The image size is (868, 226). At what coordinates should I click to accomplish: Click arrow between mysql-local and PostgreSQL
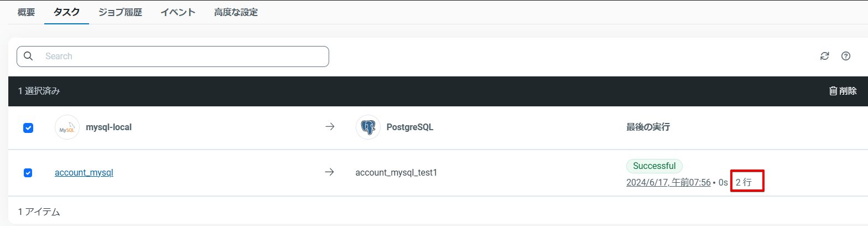pos(330,127)
